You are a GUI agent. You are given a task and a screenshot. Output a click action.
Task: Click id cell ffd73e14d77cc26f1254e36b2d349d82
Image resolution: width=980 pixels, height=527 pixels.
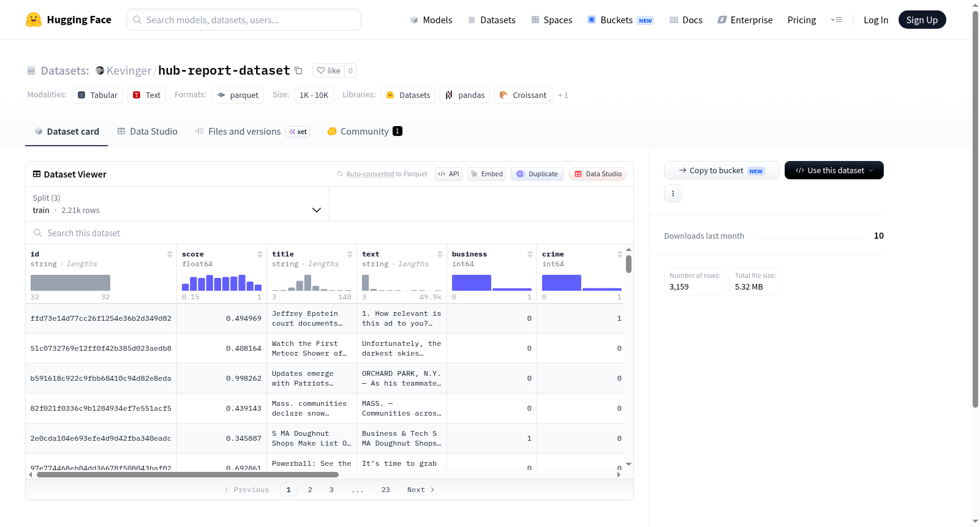pos(101,318)
